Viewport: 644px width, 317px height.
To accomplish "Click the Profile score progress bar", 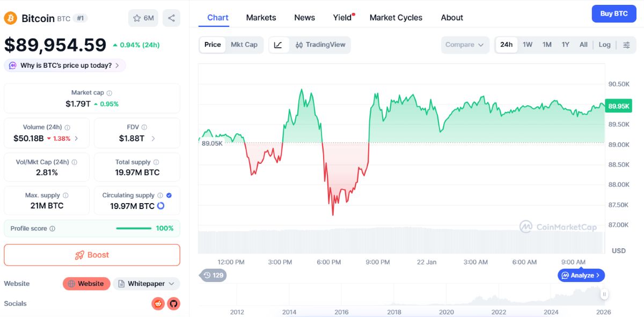I will coord(134,228).
